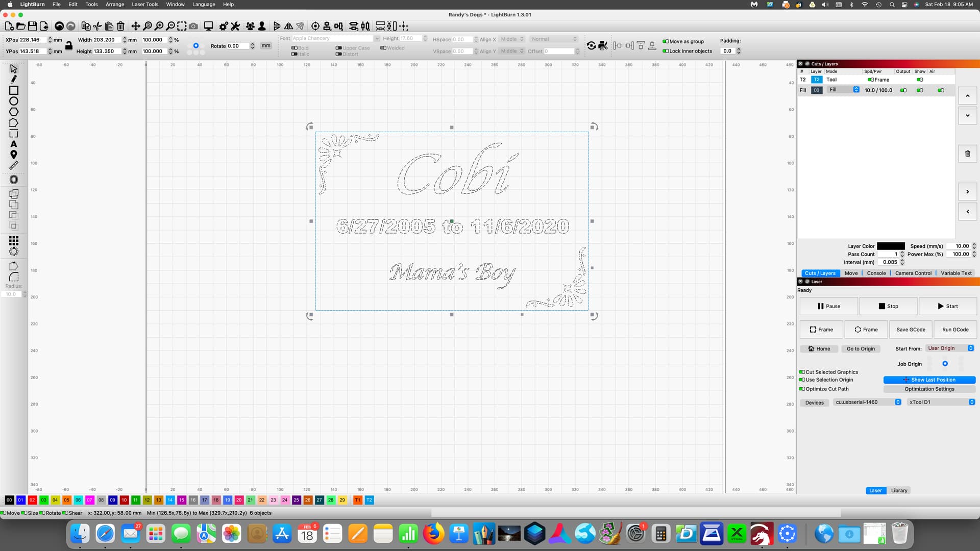980x551 pixels.
Task: Switch to the Camera Control tab
Action: click(913, 273)
